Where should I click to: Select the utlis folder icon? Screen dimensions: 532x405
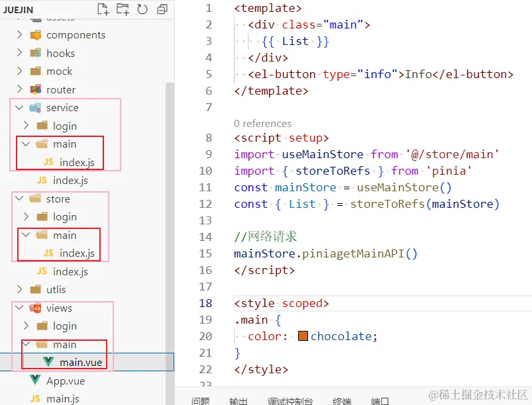coord(36,289)
